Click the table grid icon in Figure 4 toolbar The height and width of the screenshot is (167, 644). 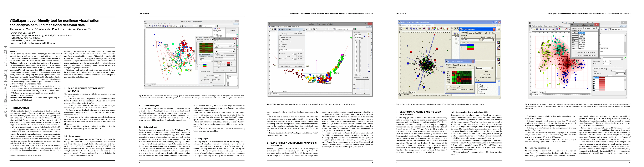(x=557, y=29)
